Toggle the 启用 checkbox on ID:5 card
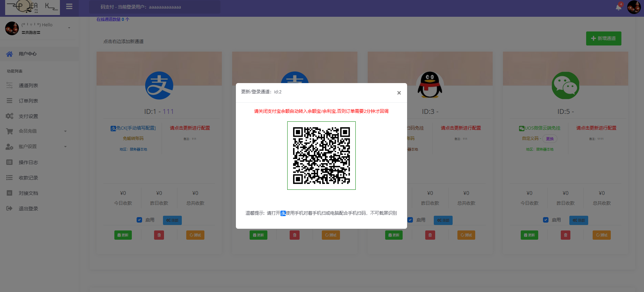644x292 pixels. 546,220
